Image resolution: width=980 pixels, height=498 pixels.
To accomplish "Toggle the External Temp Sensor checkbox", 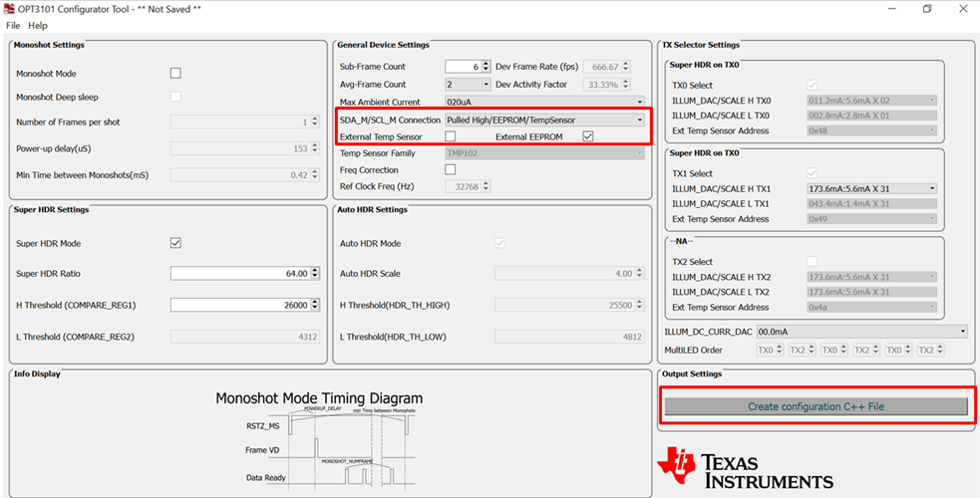I will (x=451, y=136).
